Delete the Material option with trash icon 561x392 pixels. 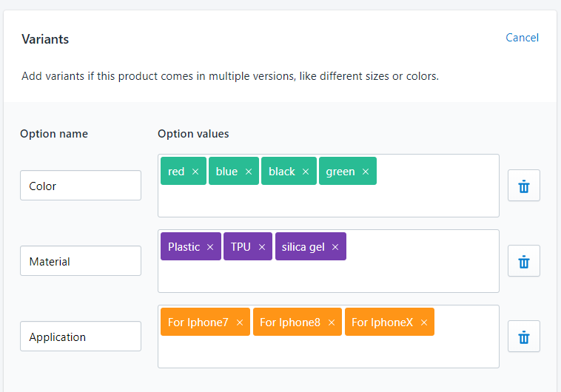coord(524,261)
